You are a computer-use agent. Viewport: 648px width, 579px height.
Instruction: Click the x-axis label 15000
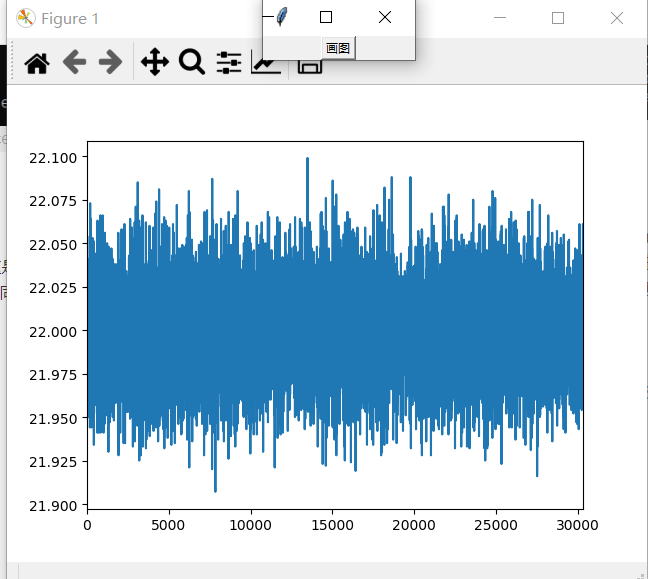pyautogui.click(x=332, y=525)
